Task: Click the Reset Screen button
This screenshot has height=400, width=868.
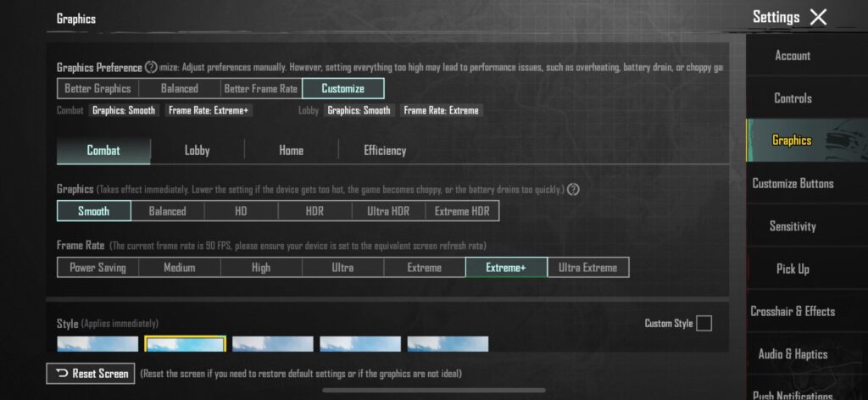Action: coord(90,374)
